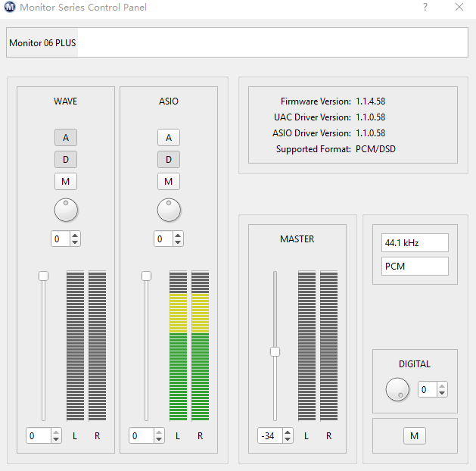Increase the MASTER volume stepper value

pos(288,432)
